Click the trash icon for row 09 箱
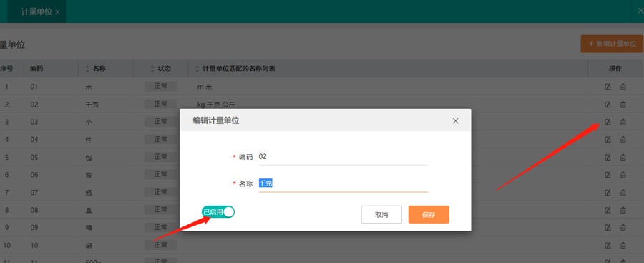 623,228
